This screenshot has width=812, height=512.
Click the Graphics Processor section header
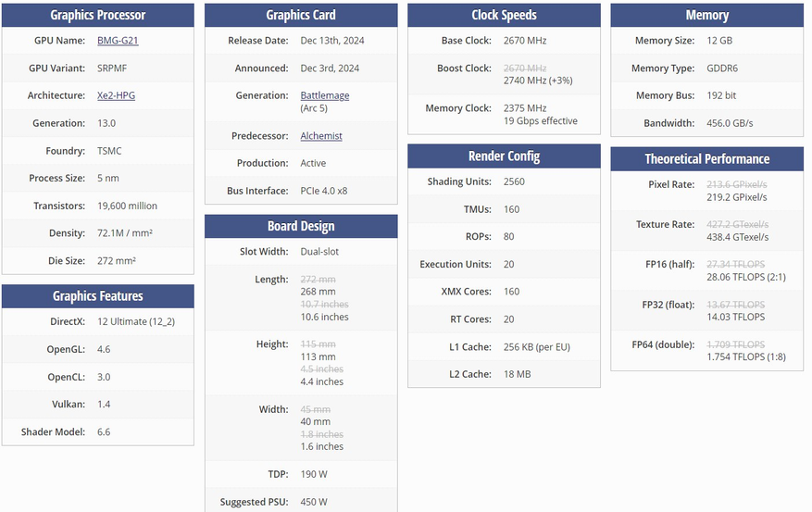point(98,15)
